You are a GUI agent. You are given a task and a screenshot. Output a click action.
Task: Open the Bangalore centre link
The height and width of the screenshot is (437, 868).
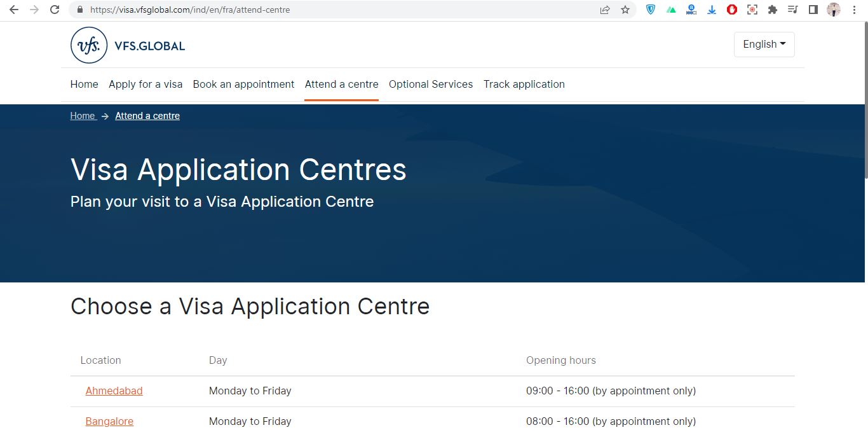coord(109,421)
